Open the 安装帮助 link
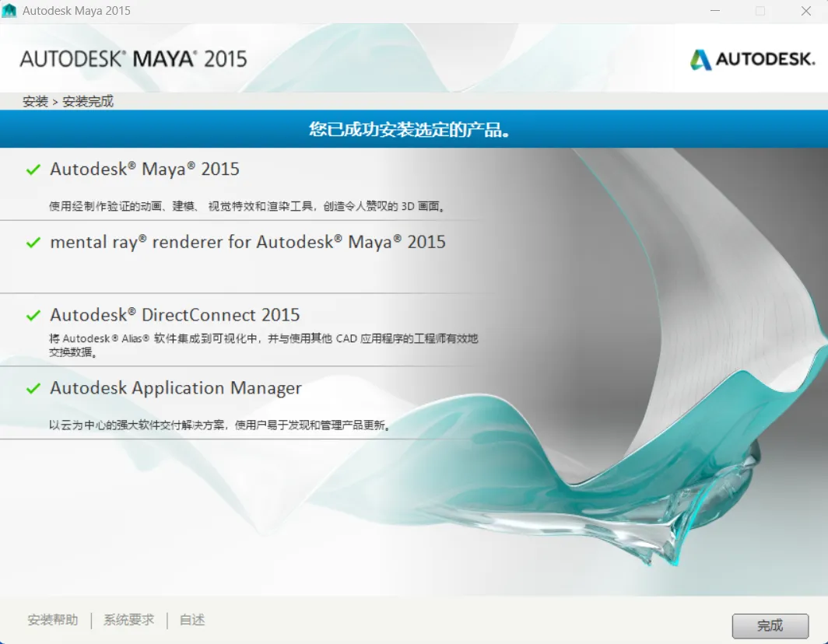 pyautogui.click(x=53, y=620)
